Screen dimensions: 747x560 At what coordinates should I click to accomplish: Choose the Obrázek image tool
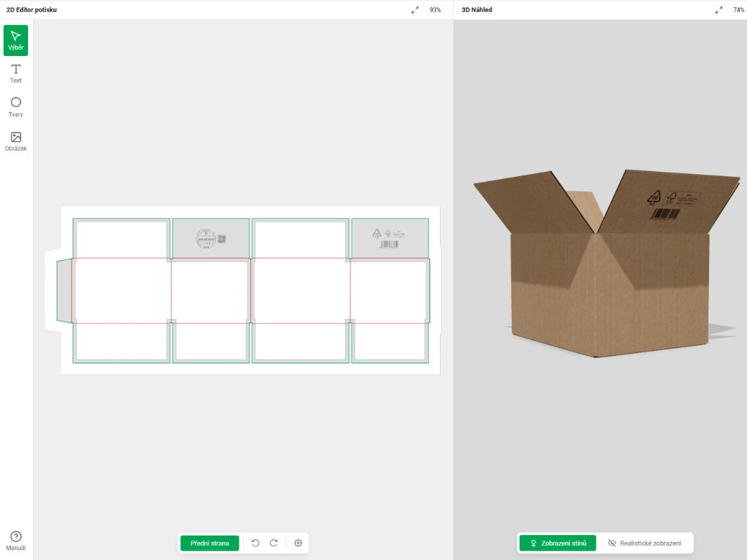(x=16, y=141)
